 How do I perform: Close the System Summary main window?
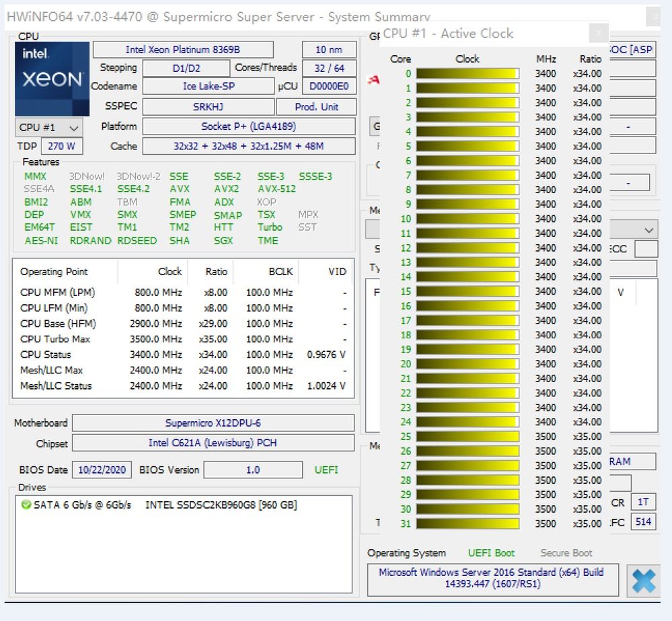pos(655,17)
